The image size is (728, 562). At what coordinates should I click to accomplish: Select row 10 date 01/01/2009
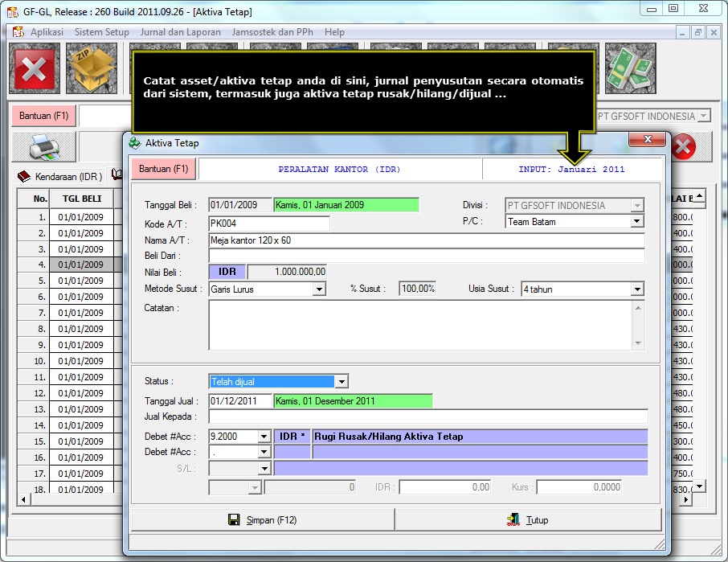pos(81,361)
